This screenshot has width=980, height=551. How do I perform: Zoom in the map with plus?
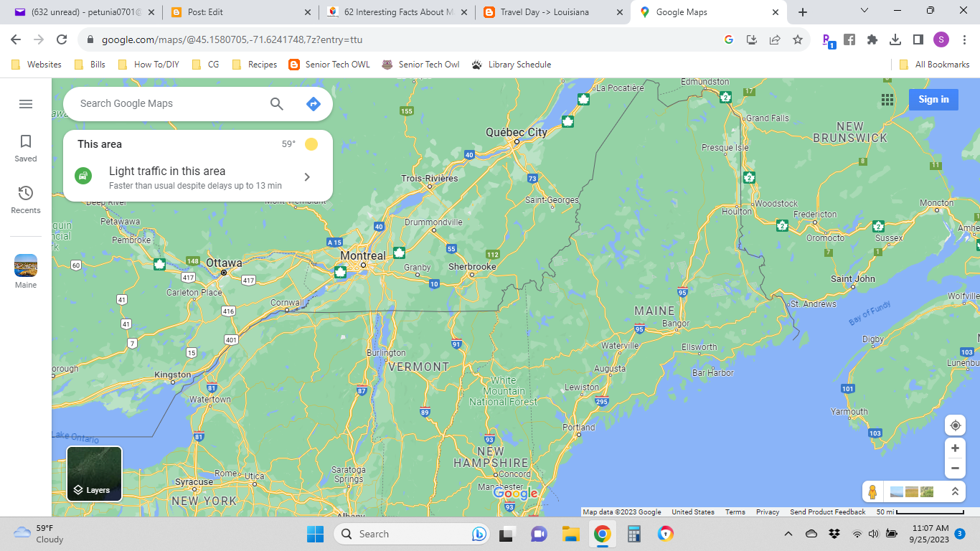955,448
